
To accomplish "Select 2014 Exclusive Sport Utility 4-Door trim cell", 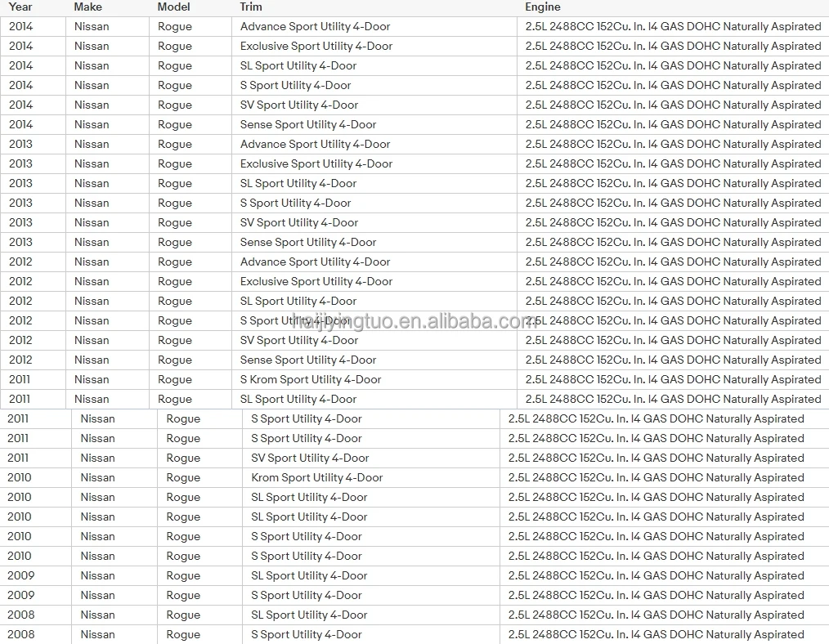I will click(x=374, y=46).
